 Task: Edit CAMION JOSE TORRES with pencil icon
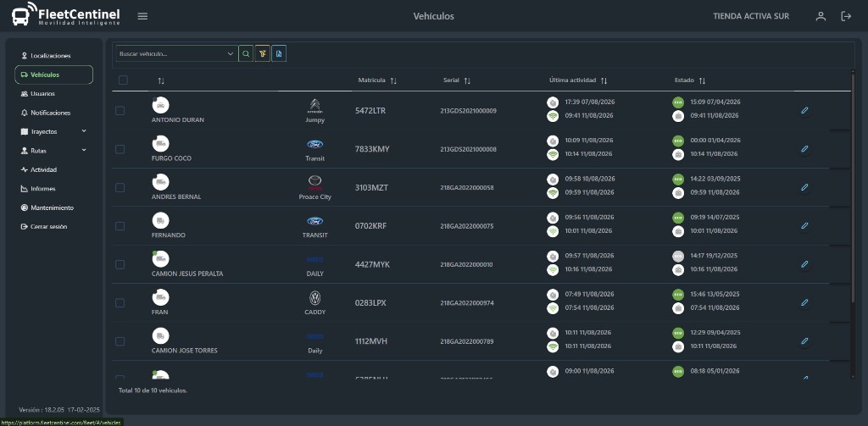click(805, 341)
